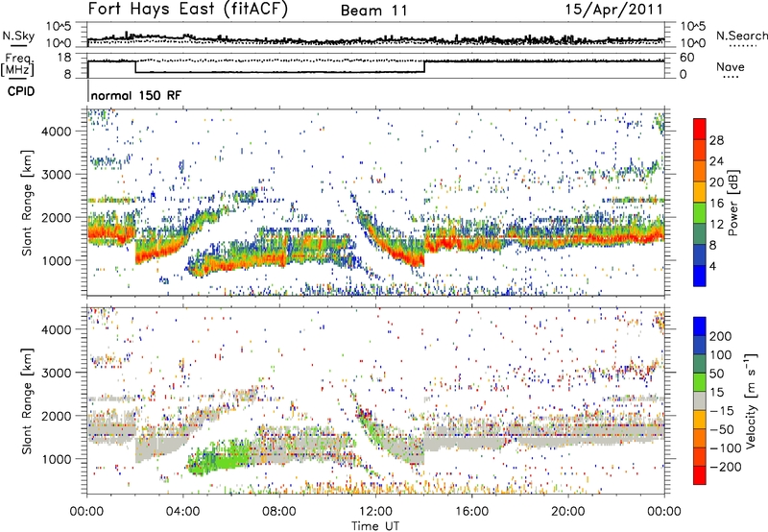Screen dimensions: 768x532
Task: Click the 'Time UT' axis title
Action: click(x=375, y=526)
